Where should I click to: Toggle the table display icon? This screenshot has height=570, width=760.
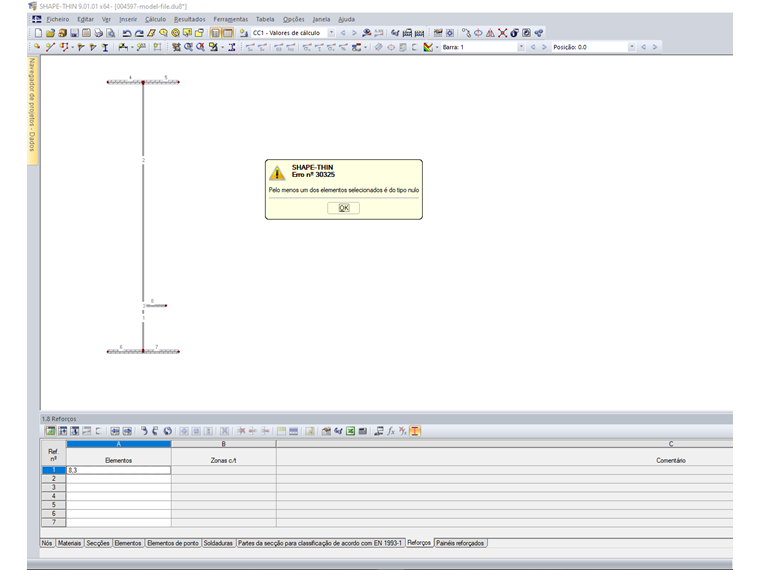pos(227,33)
